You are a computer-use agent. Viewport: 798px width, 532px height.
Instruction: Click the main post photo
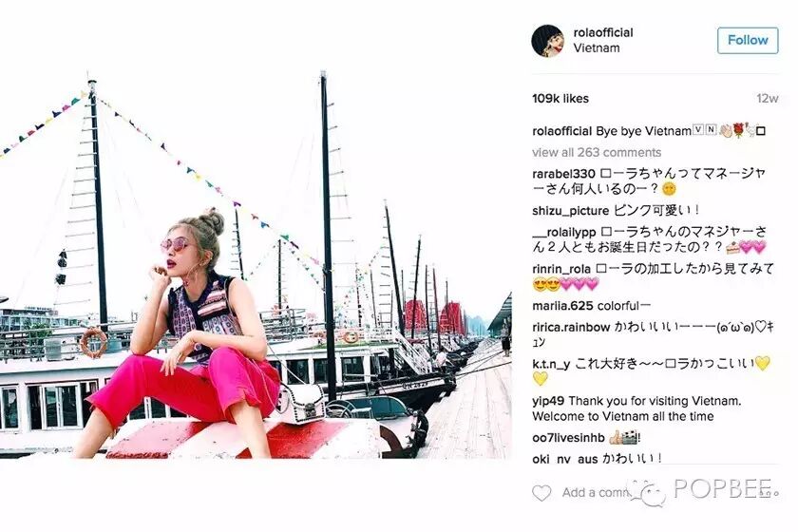tap(256, 265)
